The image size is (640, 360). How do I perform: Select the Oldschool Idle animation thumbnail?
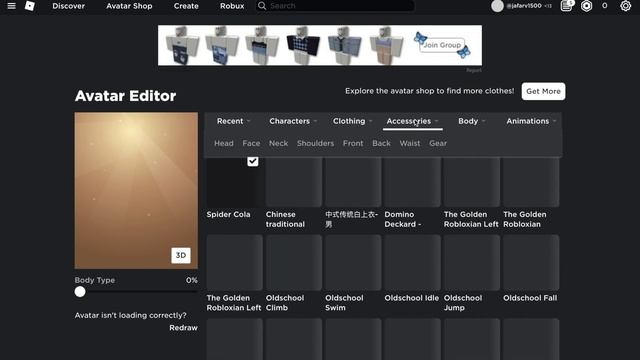[x=412, y=262]
